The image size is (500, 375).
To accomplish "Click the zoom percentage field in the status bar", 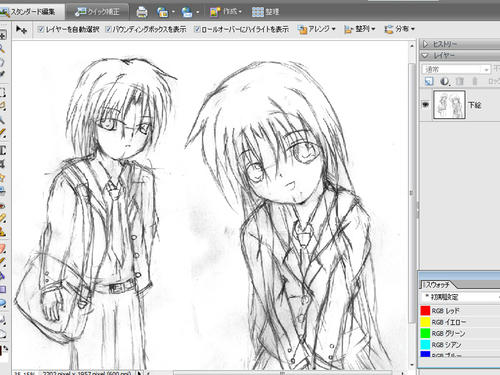I will (23, 373).
